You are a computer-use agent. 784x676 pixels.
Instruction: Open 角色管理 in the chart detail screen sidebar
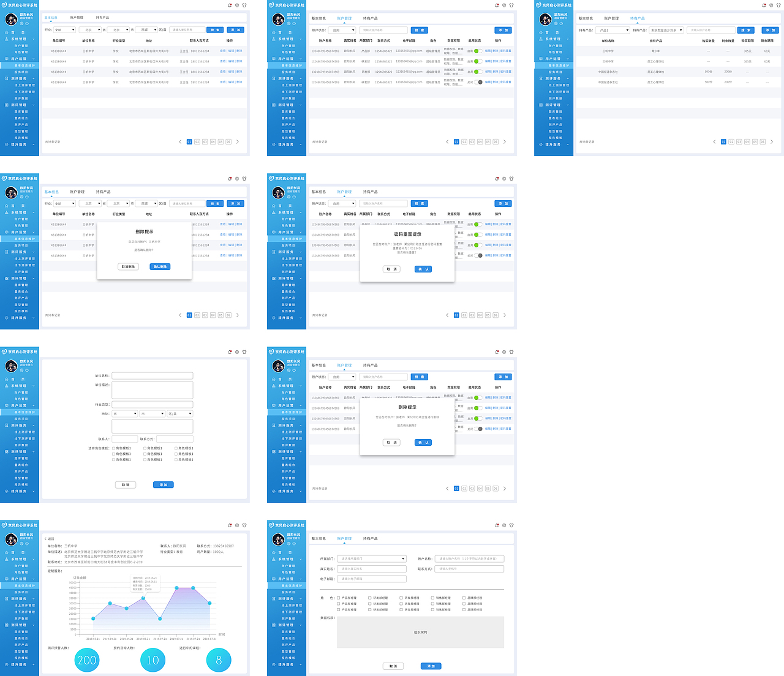[x=21, y=572]
